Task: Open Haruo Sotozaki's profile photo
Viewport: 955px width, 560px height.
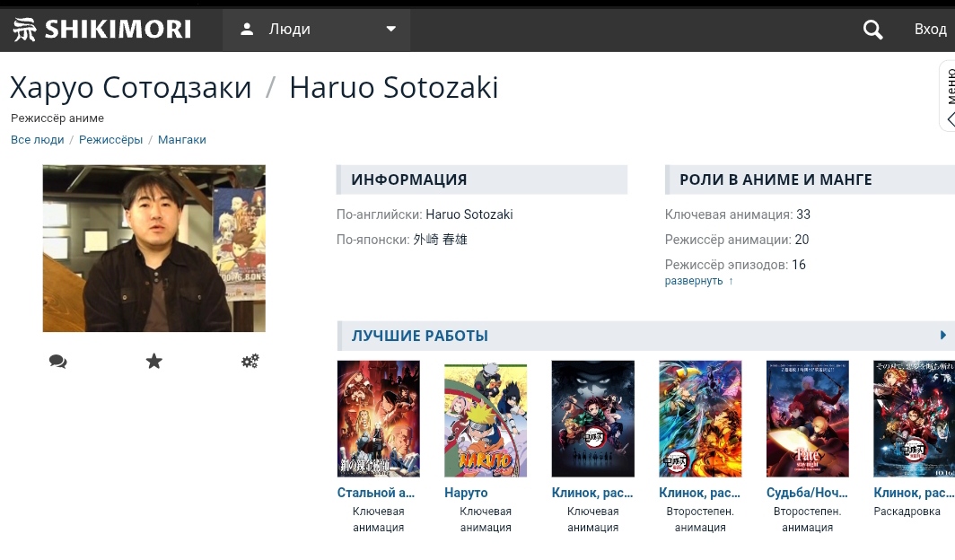Action: [154, 249]
